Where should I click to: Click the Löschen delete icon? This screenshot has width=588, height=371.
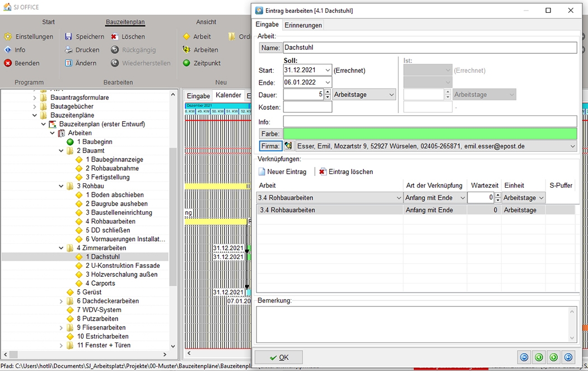tap(114, 37)
